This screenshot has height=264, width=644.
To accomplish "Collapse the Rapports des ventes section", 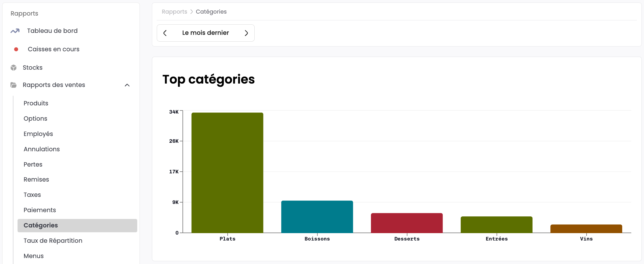I will coord(127,85).
